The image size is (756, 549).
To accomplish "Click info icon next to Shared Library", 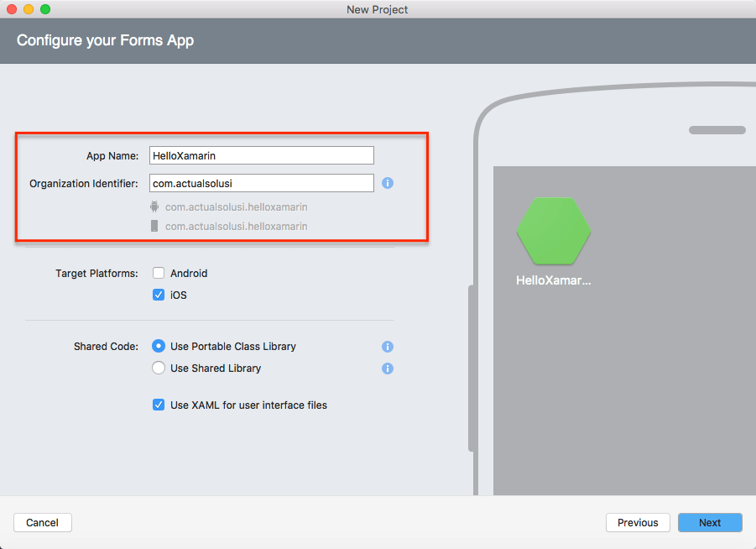I will (388, 369).
